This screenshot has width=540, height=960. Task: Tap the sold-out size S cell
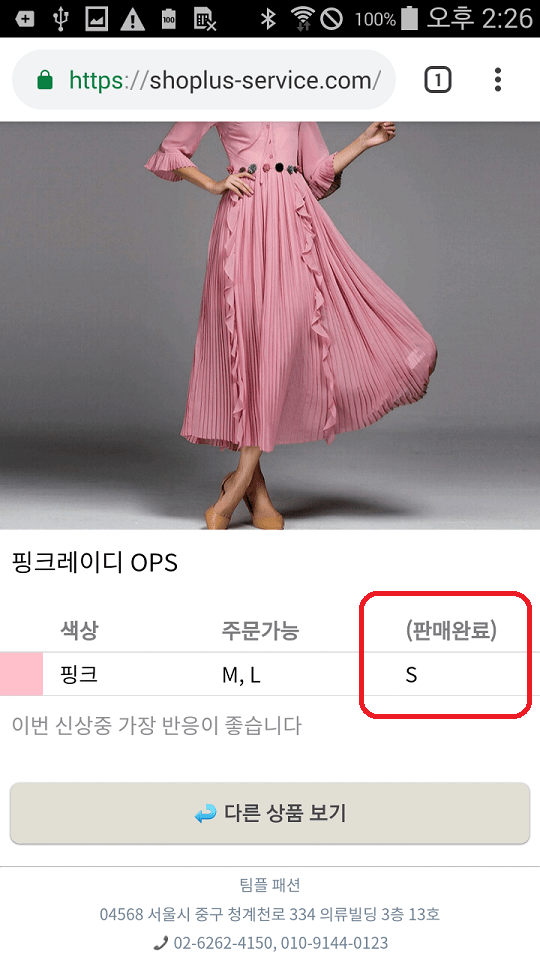click(411, 674)
